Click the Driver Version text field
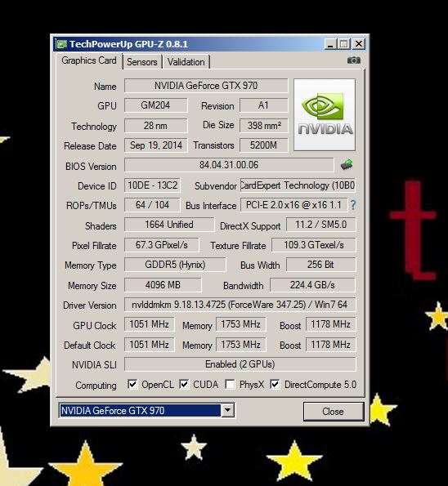This screenshot has height=486, width=448. (x=240, y=305)
